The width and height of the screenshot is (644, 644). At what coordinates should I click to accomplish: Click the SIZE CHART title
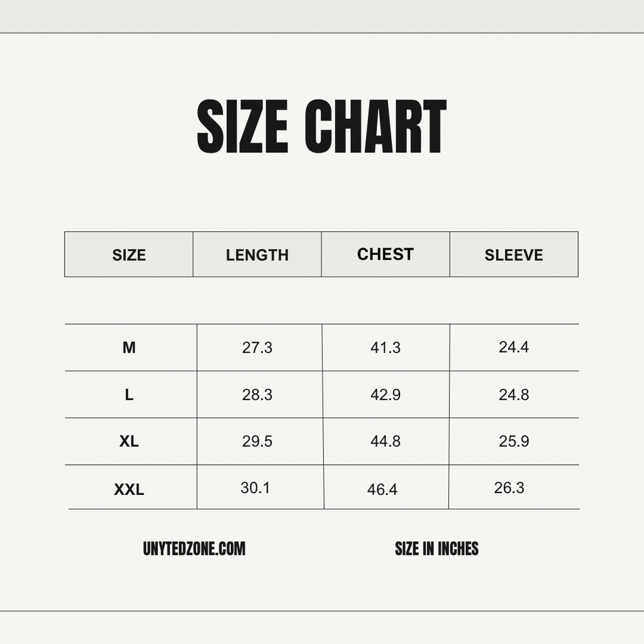click(321, 128)
